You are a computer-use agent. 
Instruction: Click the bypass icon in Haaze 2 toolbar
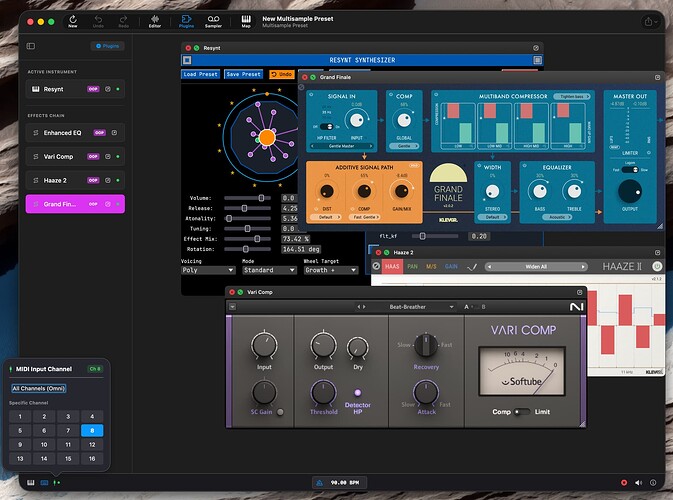pyautogui.click(x=376, y=266)
